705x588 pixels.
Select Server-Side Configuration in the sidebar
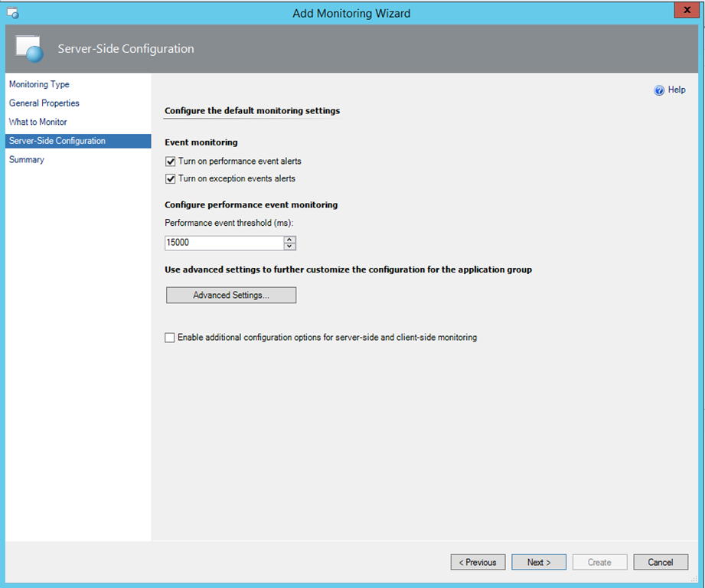pyautogui.click(x=57, y=141)
